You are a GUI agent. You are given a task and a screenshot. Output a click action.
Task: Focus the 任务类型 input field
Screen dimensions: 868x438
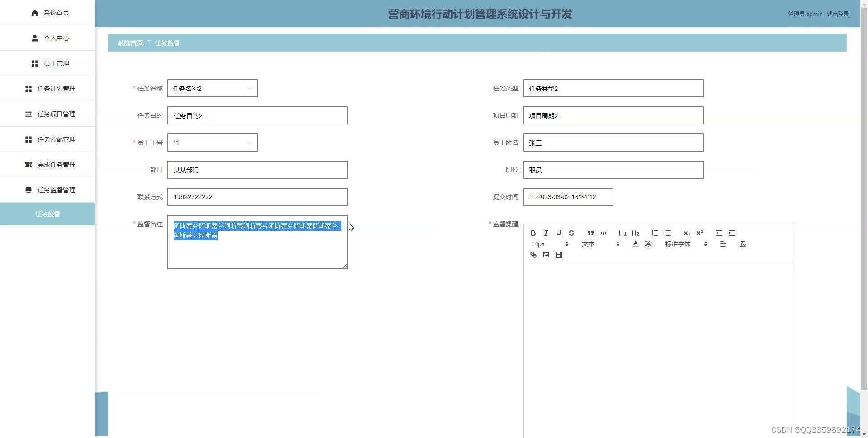(x=613, y=88)
